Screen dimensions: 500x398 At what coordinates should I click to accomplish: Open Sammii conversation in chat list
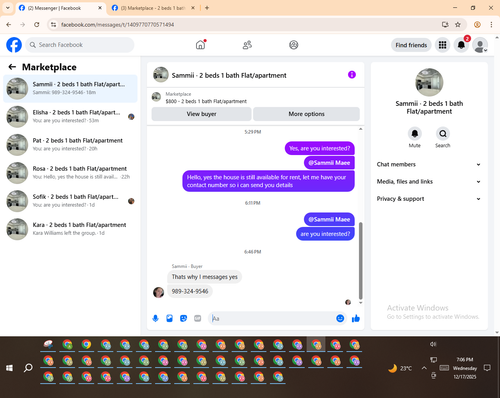(70, 88)
